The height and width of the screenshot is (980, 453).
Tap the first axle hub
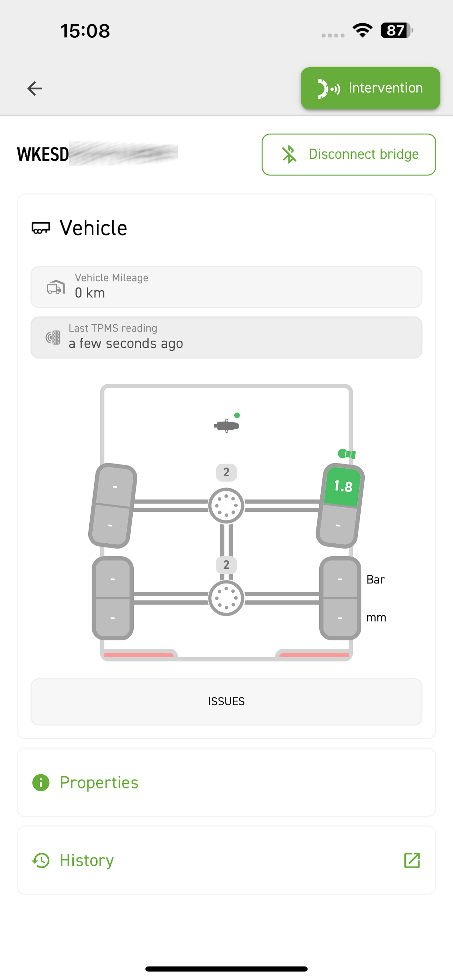(x=226, y=506)
